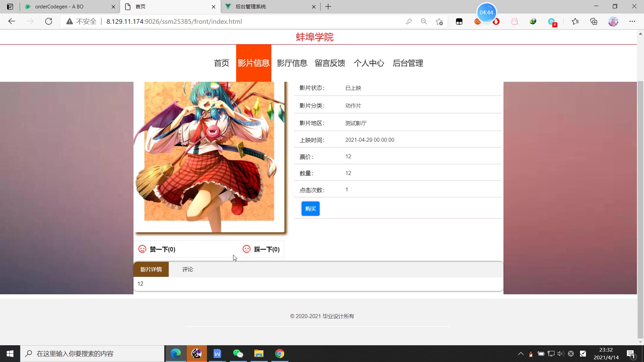This screenshot has width=644, height=362.
Task: Open 留言反馈 navigation item
Action: (330, 63)
